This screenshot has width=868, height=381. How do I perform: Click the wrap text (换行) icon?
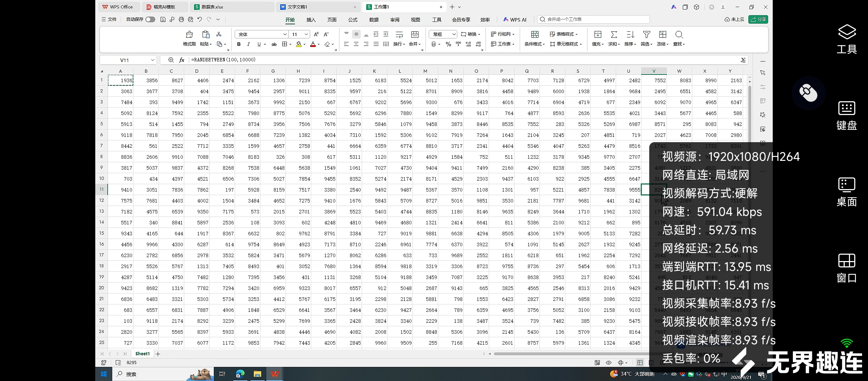point(399,34)
